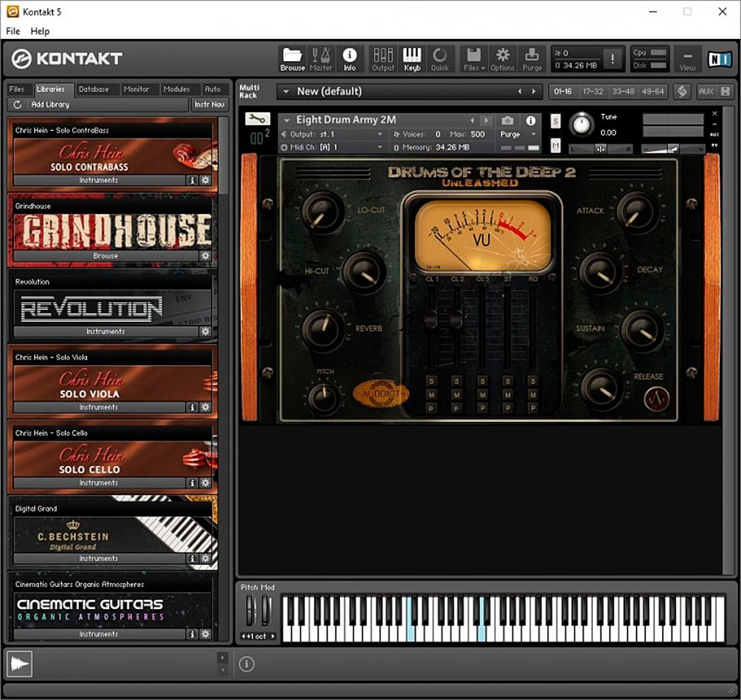This screenshot has height=700, width=741.
Task: Open Instruments under Revolution library
Action: (x=106, y=332)
